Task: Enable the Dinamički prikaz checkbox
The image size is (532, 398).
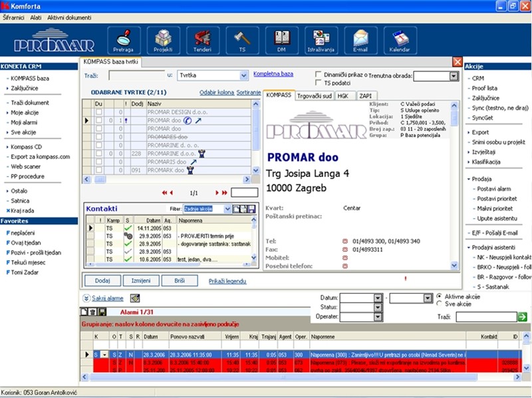Action: click(319, 75)
